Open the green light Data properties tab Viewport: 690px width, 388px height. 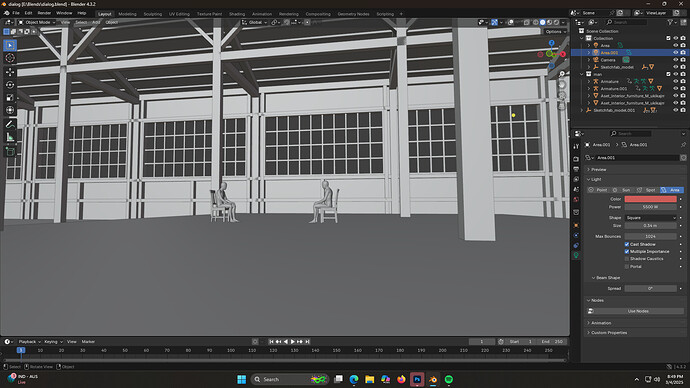click(576, 255)
